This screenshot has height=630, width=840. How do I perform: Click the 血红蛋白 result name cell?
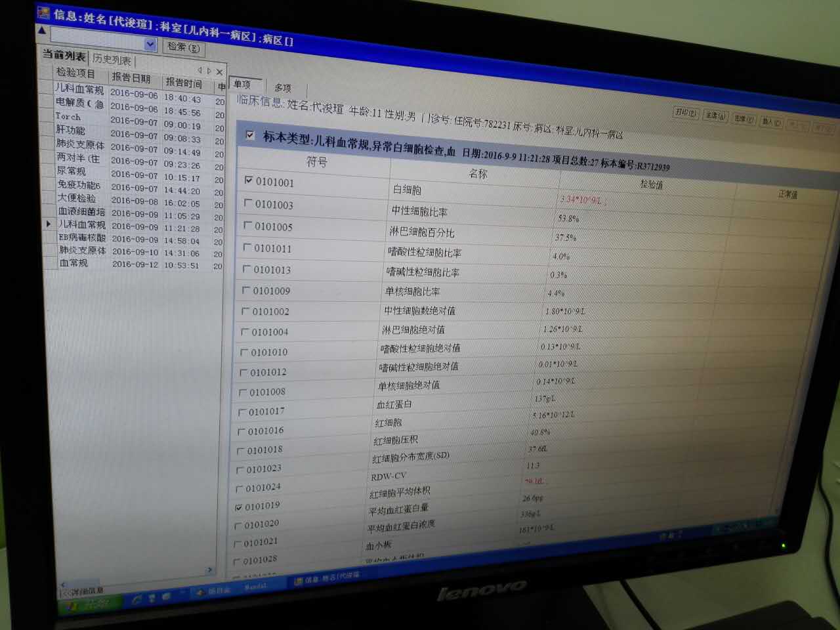point(394,404)
